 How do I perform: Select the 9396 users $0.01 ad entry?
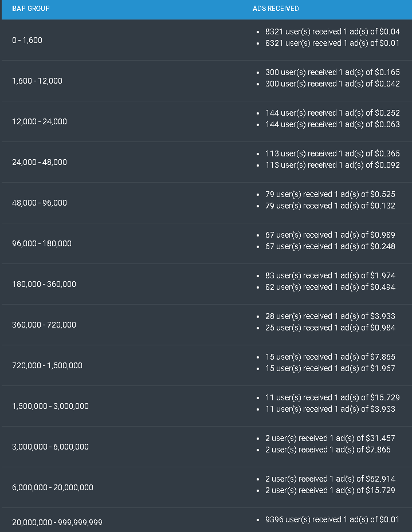pyautogui.click(x=332, y=520)
